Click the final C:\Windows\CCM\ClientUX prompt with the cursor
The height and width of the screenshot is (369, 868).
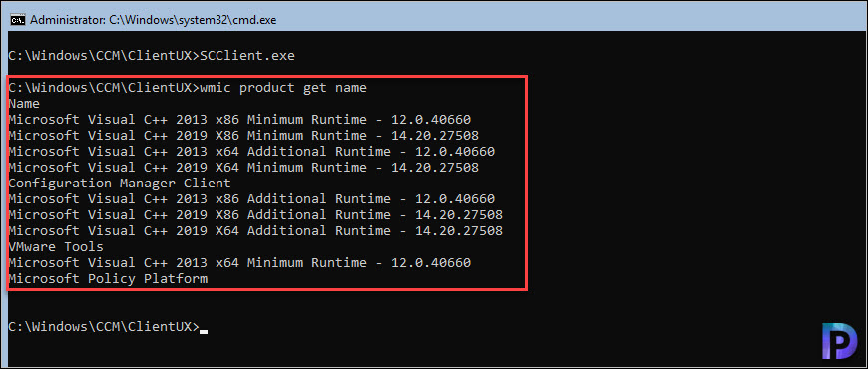pyautogui.click(x=108, y=326)
